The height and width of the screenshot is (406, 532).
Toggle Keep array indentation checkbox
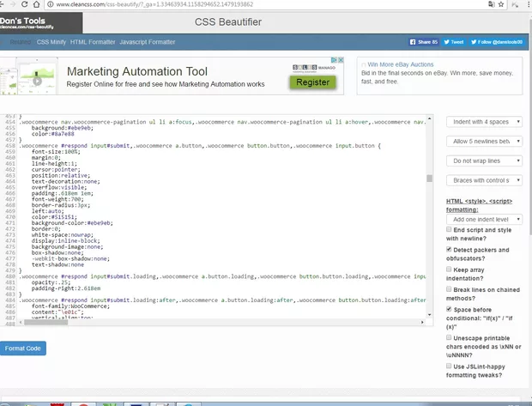(449, 270)
